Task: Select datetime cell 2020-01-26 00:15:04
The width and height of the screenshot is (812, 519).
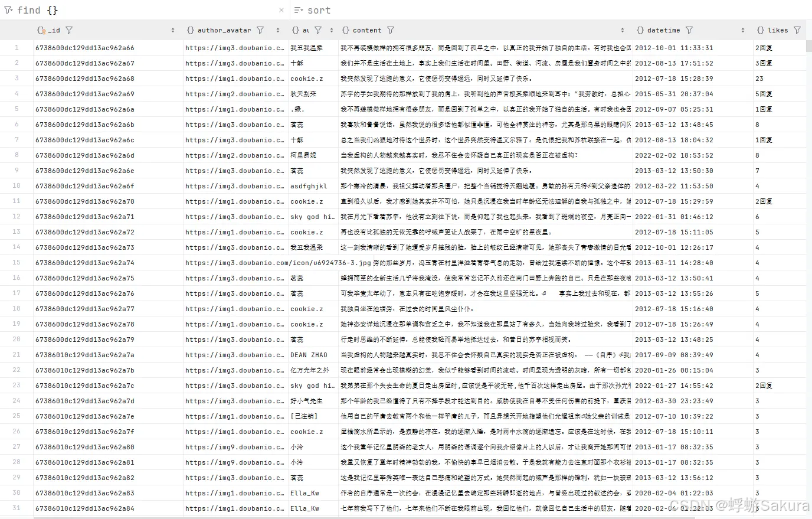Action: [x=692, y=370]
